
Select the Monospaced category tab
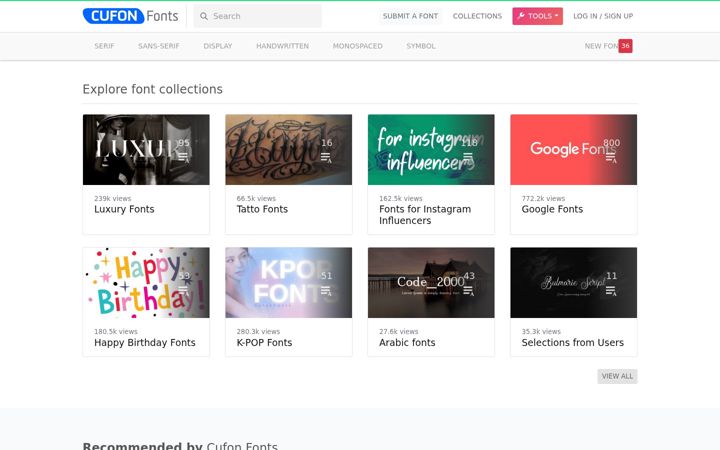coord(358,46)
